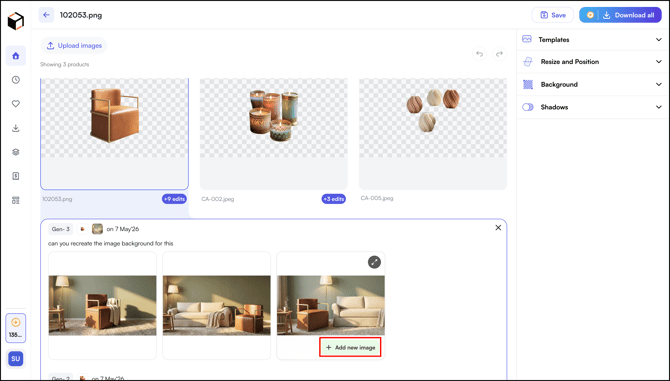Click the small chair icon next to Gen- 3

pos(82,229)
